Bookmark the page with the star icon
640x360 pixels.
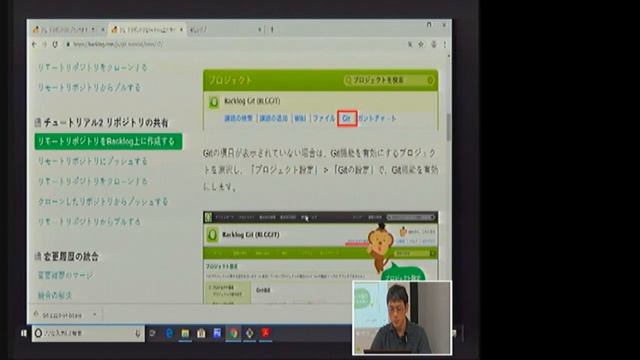coord(421,44)
